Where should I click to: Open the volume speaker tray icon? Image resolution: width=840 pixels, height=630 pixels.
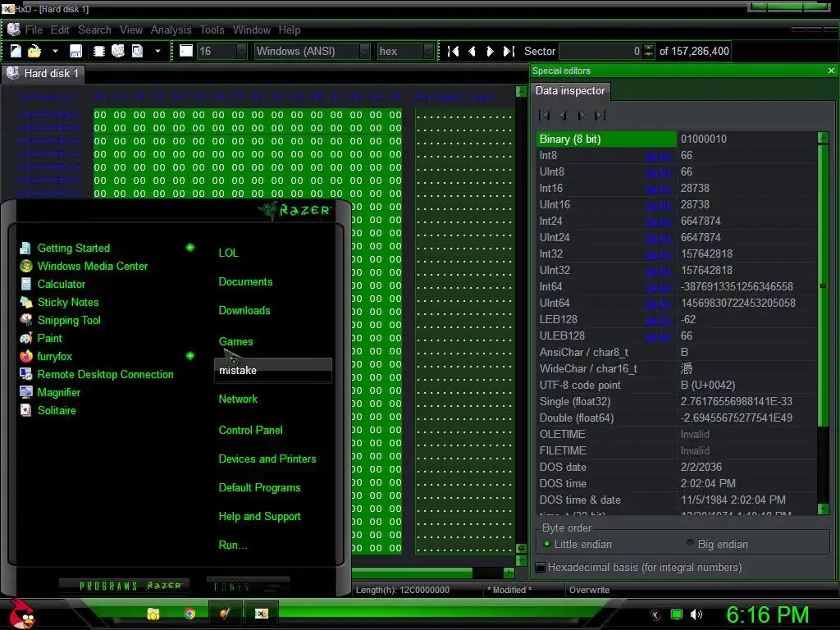[696, 614]
